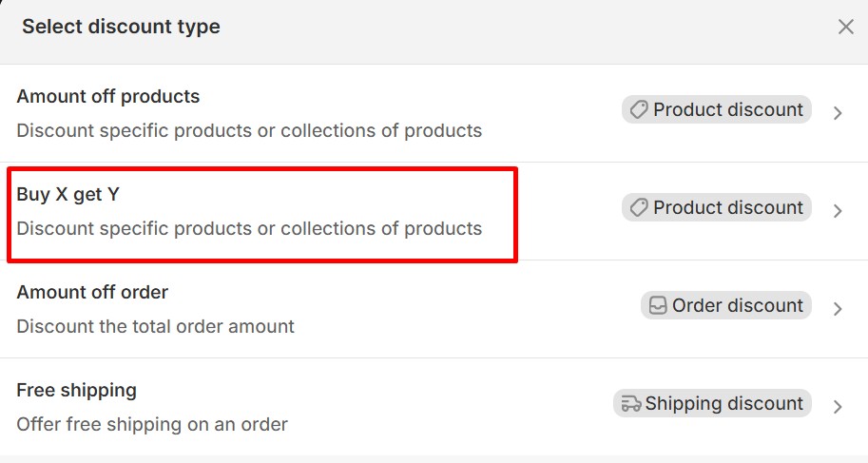The width and height of the screenshot is (868, 463).
Task: Select the Free shipping discount type
Action: [77, 391]
